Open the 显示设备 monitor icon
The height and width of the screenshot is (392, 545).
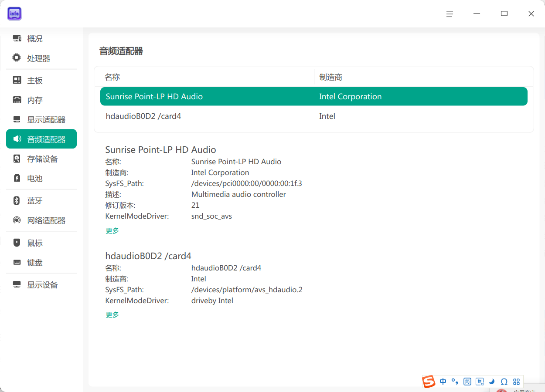point(17,285)
